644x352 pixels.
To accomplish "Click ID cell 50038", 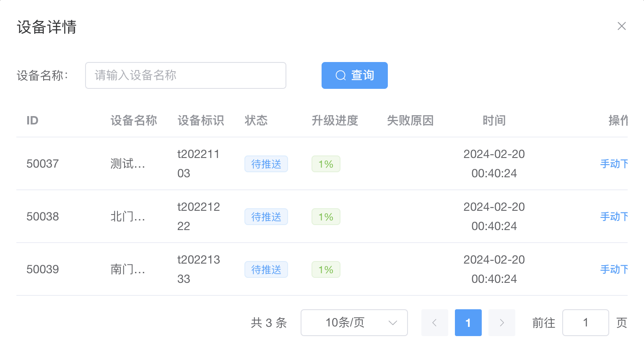I will (43, 217).
